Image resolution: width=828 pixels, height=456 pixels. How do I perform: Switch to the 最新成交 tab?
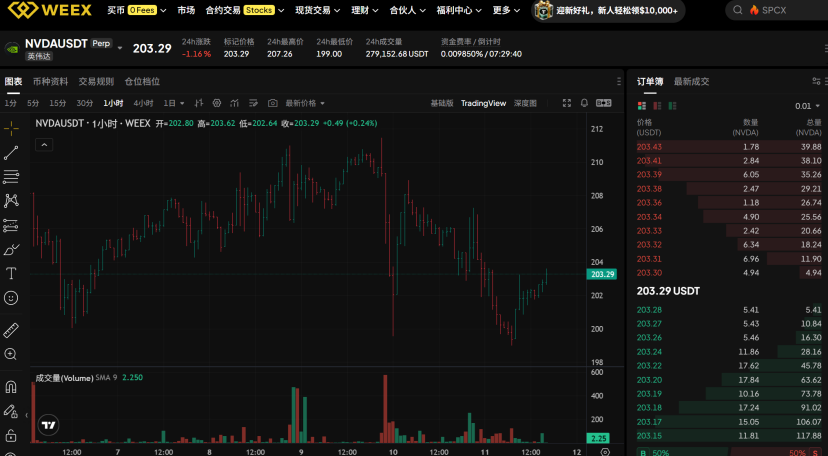pyautogui.click(x=691, y=81)
